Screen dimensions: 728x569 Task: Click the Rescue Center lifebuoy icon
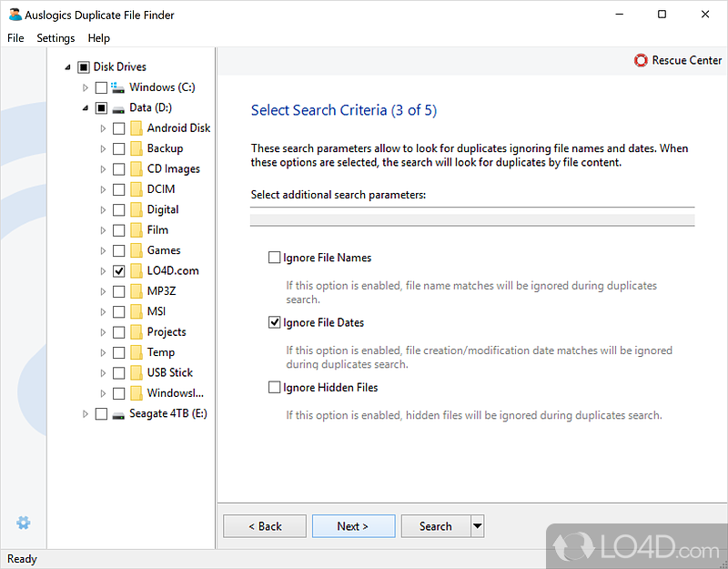[x=642, y=60]
